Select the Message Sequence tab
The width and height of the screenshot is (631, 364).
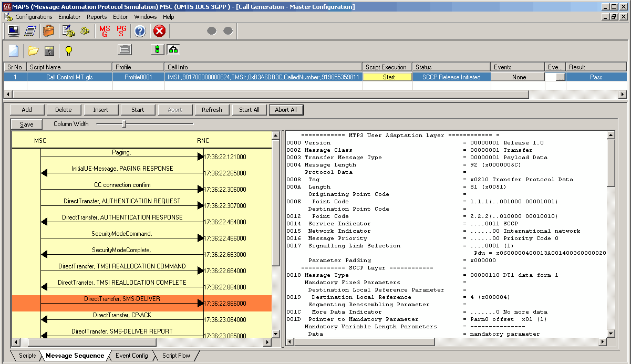tap(75, 356)
